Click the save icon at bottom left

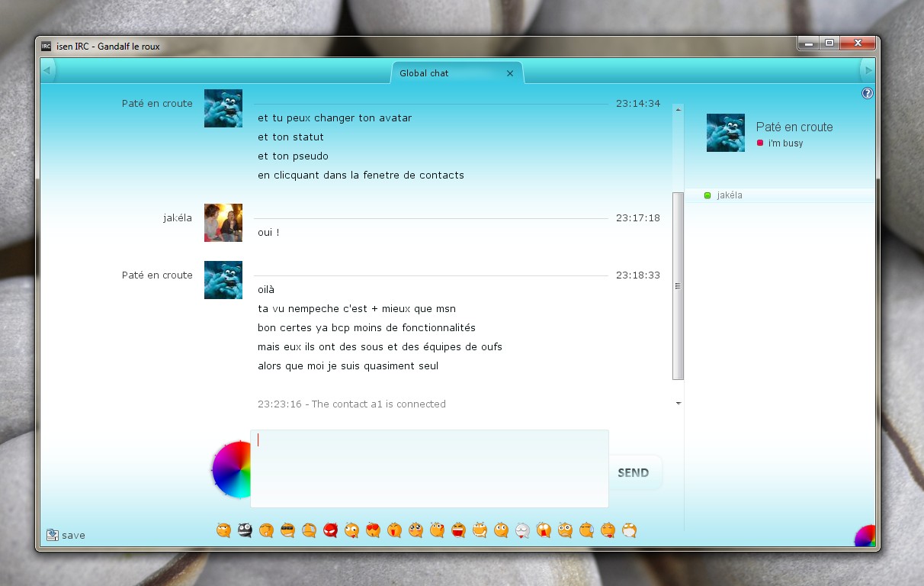(52, 535)
